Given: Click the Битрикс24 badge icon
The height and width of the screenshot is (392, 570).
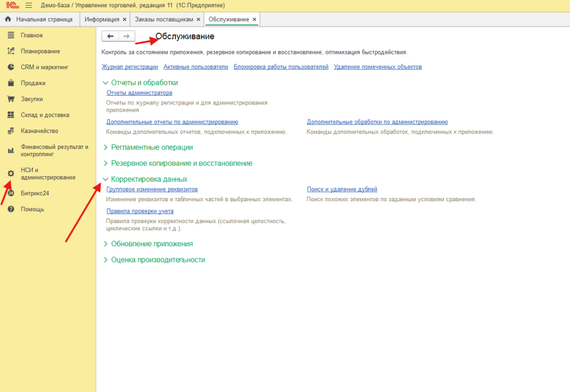Looking at the screenshot, I should 10,193.
